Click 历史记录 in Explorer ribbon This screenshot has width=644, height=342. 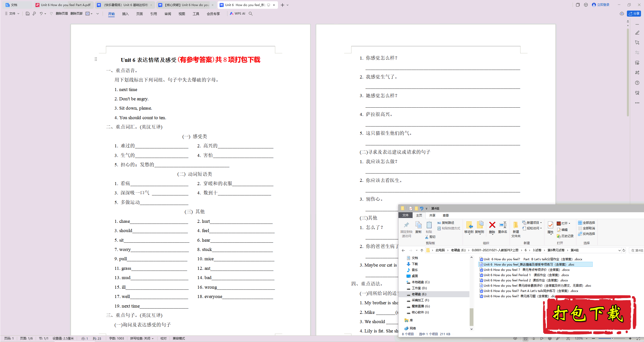pos(565,236)
